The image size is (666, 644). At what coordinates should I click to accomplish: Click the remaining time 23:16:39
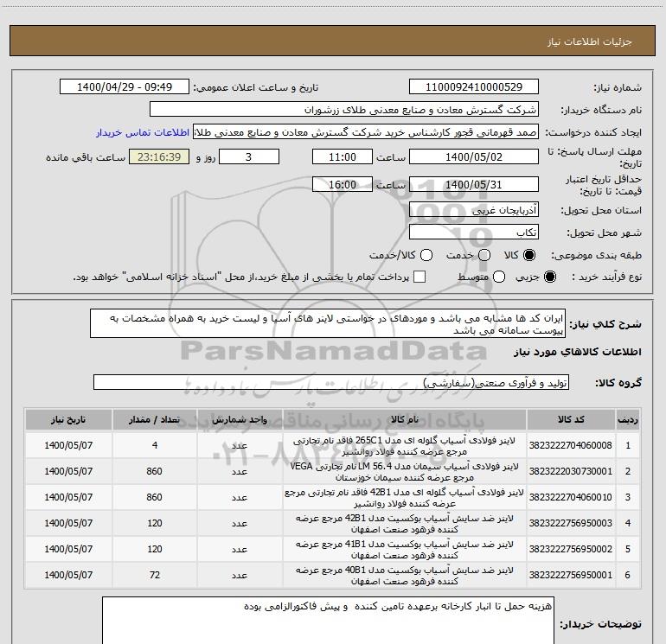[159, 156]
